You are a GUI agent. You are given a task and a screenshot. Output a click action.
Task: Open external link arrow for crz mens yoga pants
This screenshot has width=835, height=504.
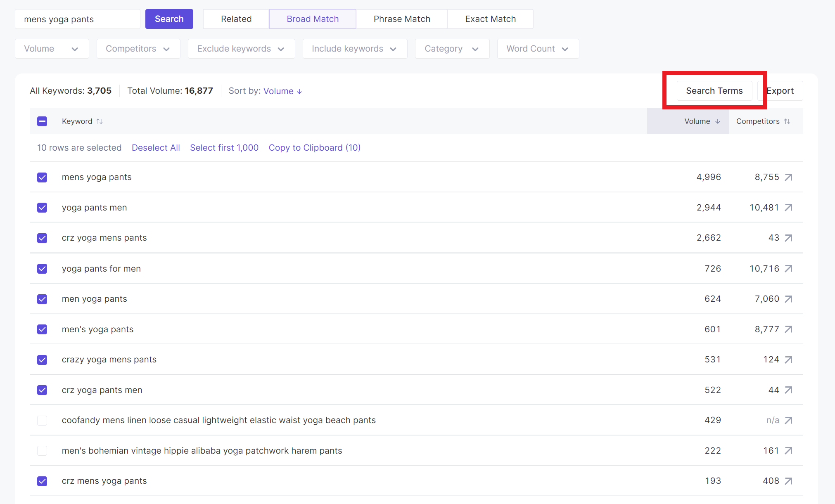(x=788, y=481)
